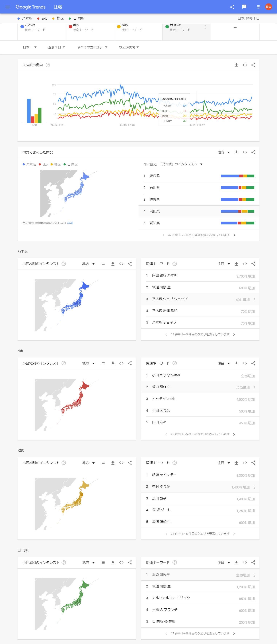Open options for 坂道 研究生 row
Screen dimensions: 277x644
pyautogui.click(x=254, y=575)
